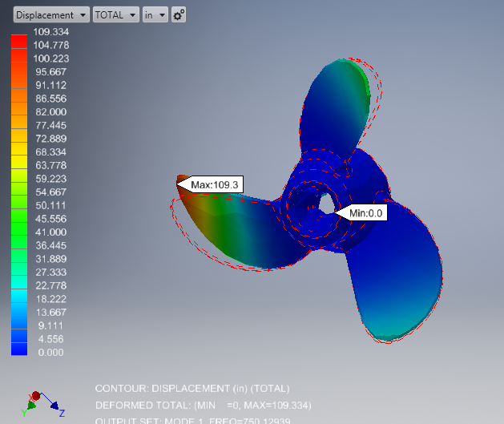The height and width of the screenshot is (424, 504).
Task: Click the legend value 72.889
Action: coord(51,139)
